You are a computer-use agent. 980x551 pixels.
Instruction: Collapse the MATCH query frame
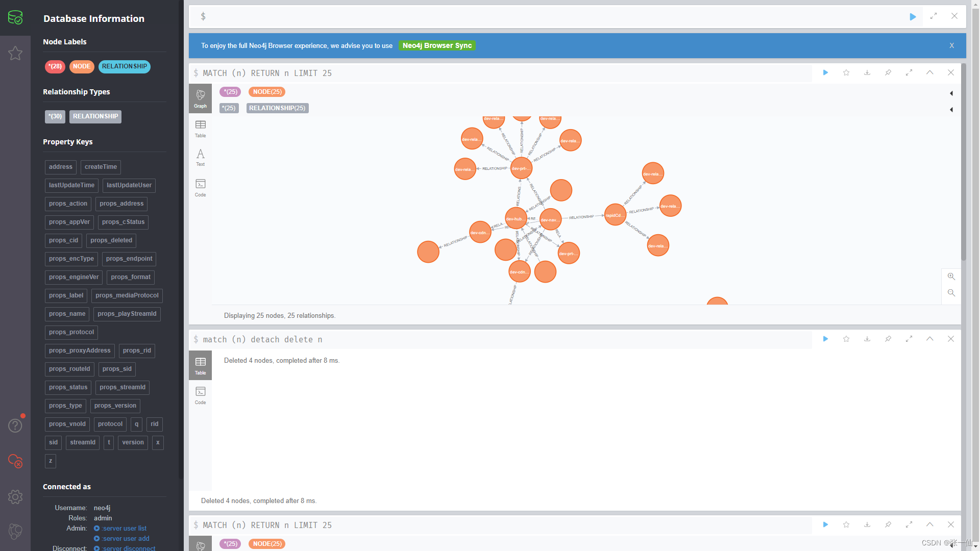tap(929, 72)
